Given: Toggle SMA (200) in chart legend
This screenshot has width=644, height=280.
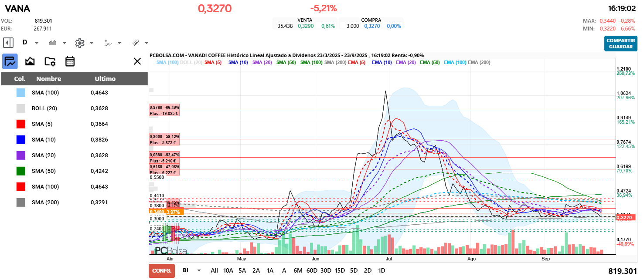Looking at the screenshot, I should pos(335,62).
